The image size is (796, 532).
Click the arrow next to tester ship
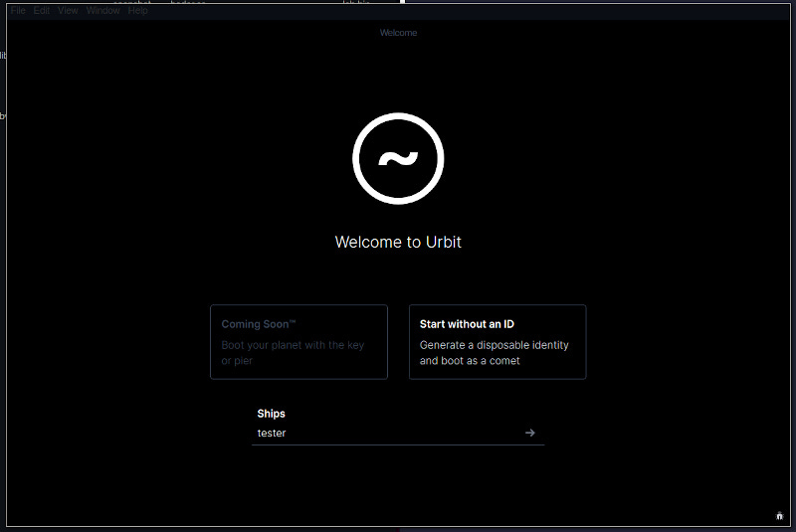[x=530, y=433]
